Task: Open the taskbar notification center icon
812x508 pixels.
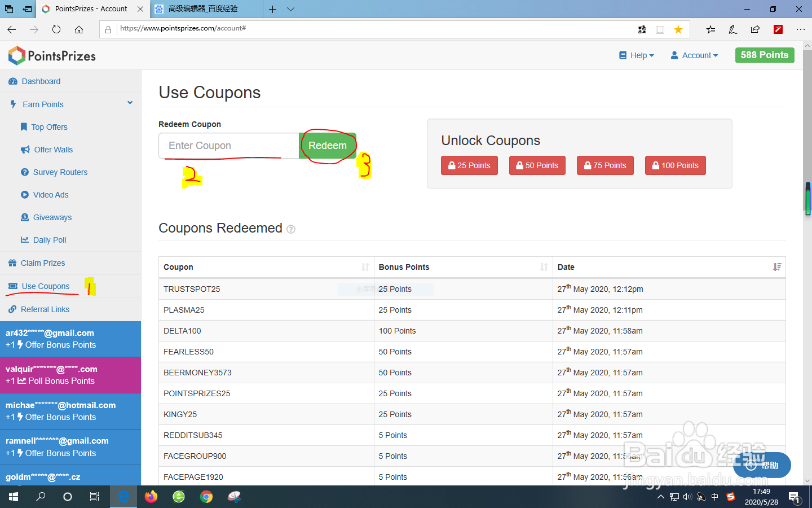Action: (x=794, y=497)
